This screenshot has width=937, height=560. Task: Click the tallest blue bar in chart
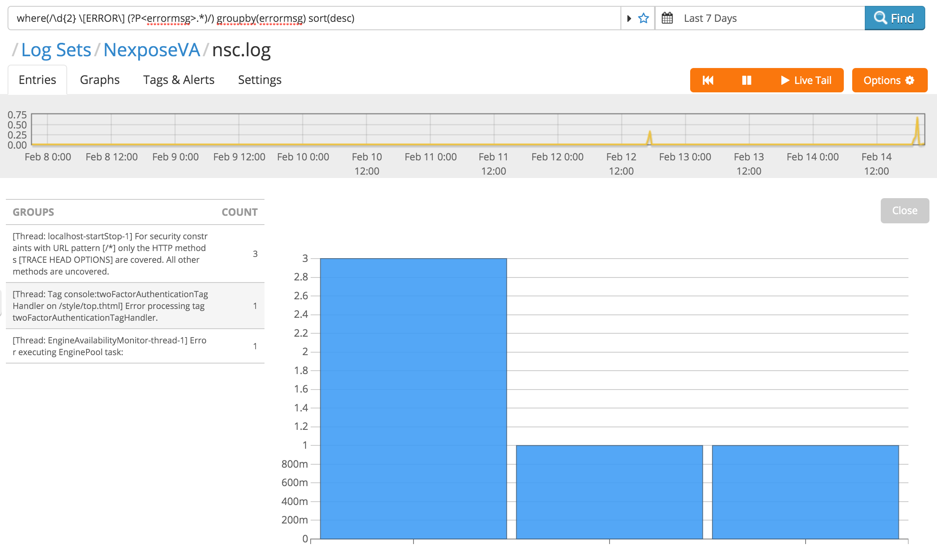click(413, 398)
